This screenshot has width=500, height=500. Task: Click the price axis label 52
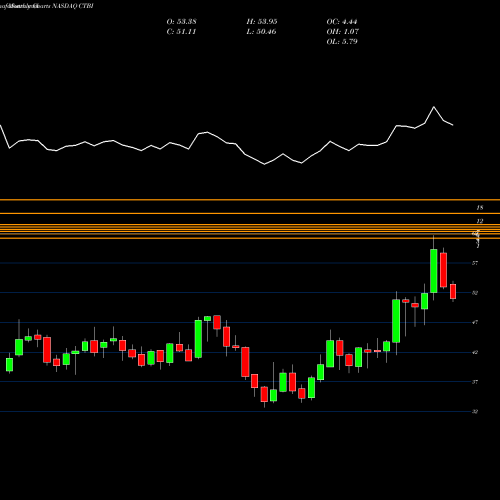(x=475, y=293)
